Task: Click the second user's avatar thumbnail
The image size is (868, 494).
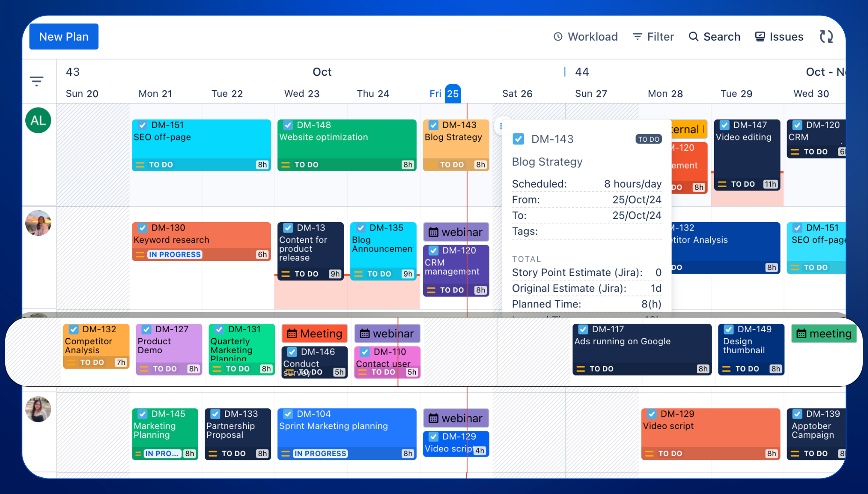Action: [38, 223]
